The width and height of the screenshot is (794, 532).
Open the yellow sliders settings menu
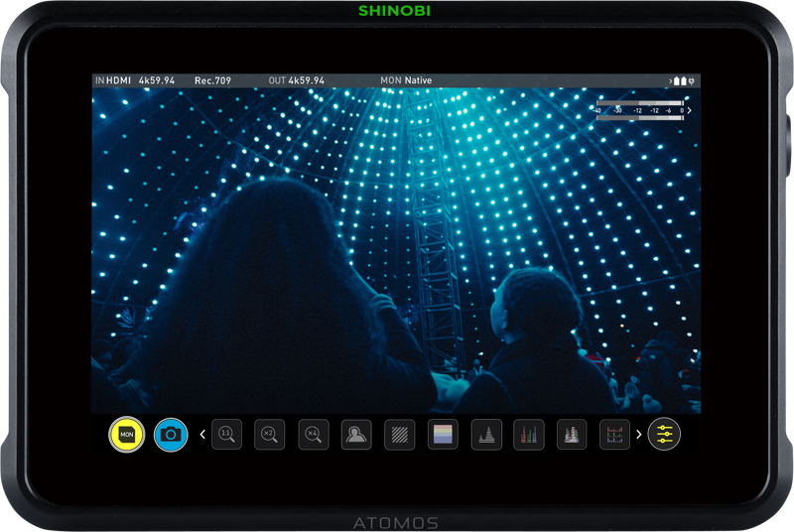(664, 435)
